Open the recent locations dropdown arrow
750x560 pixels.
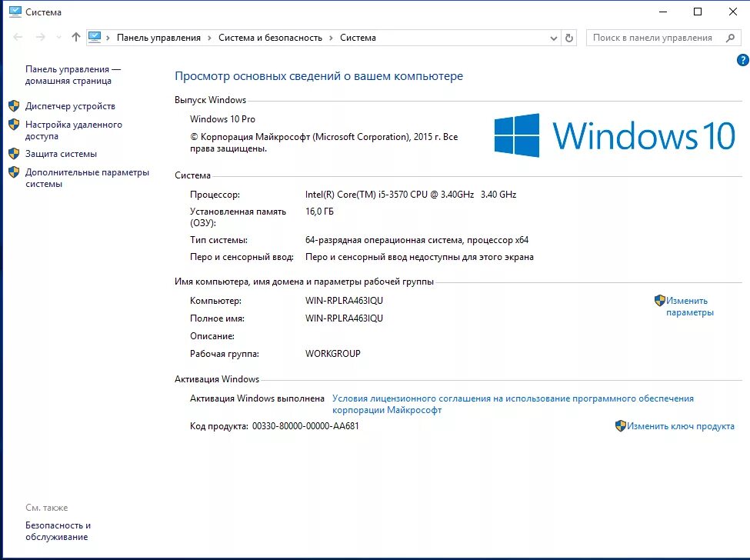[58, 37]
